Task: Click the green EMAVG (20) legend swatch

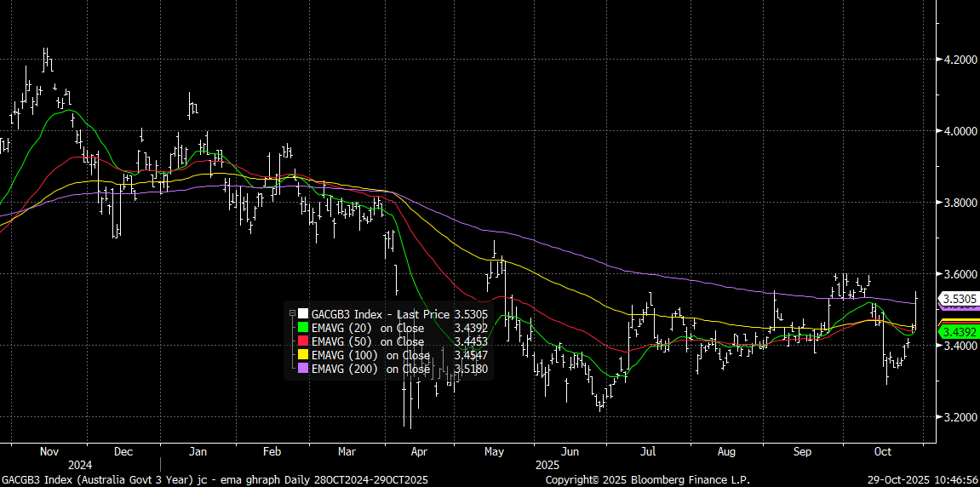Action: pyautogui.click(x=303, y=327)
